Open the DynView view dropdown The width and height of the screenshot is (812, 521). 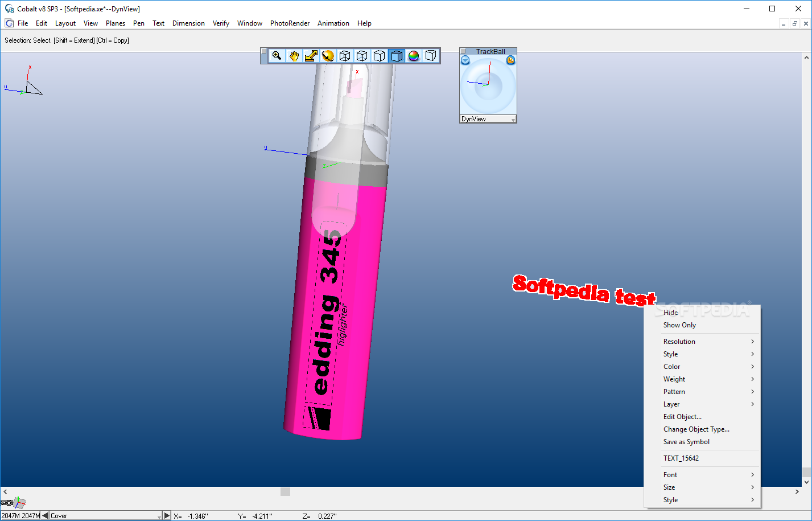(488, 119)
